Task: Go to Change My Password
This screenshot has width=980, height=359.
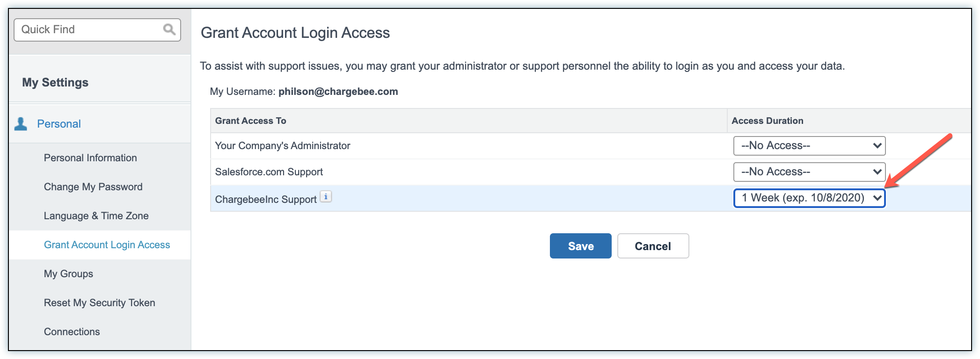Action: coord(93,187)
